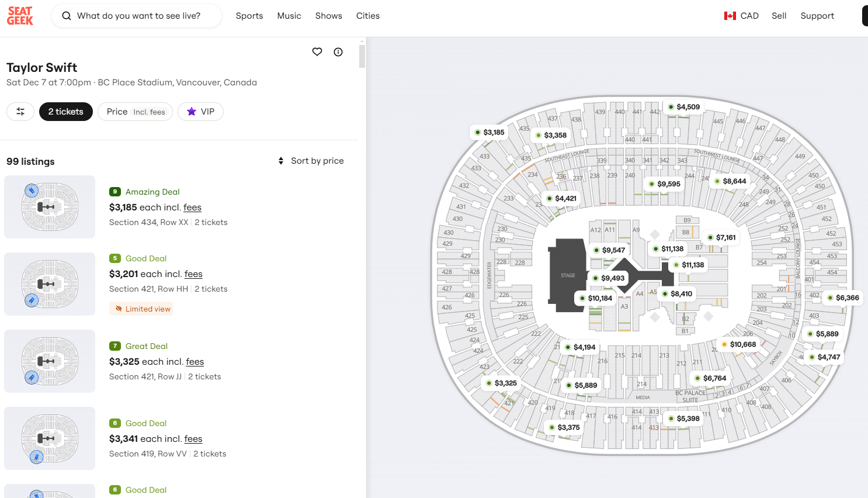Click the $10,668 yellow map price marker

point(738,344)
